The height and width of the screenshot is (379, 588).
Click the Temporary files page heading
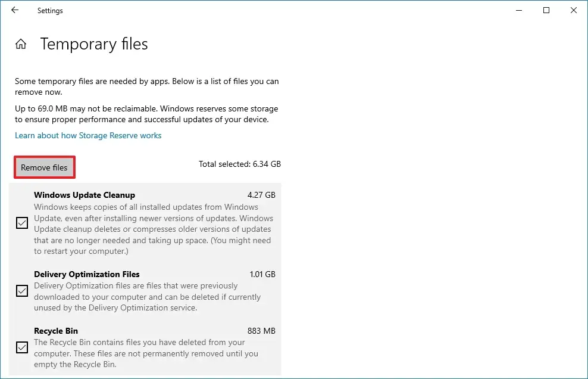click(x=93, y=44)
